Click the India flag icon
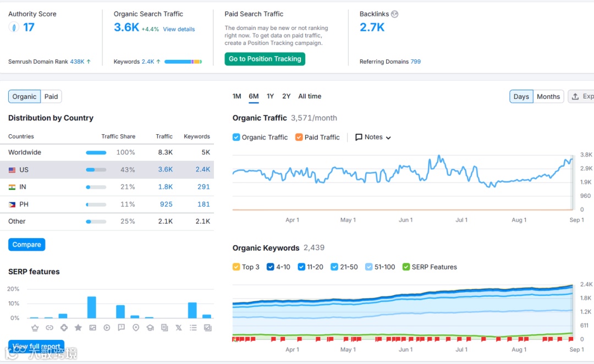594x364 pixels. click(x=12, y=187)
